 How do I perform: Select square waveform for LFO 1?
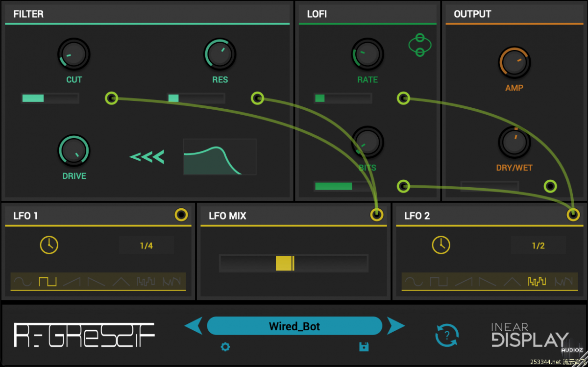(48, 282)
